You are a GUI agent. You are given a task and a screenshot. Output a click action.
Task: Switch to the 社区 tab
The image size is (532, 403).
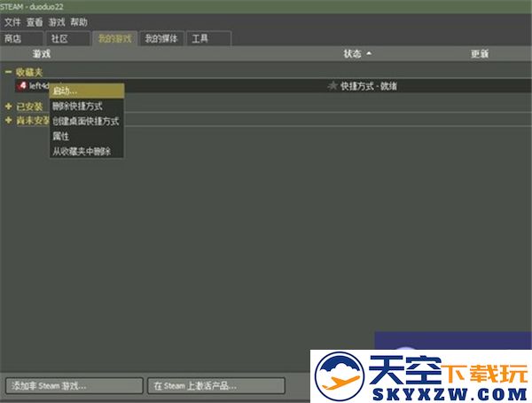(68, 38)
